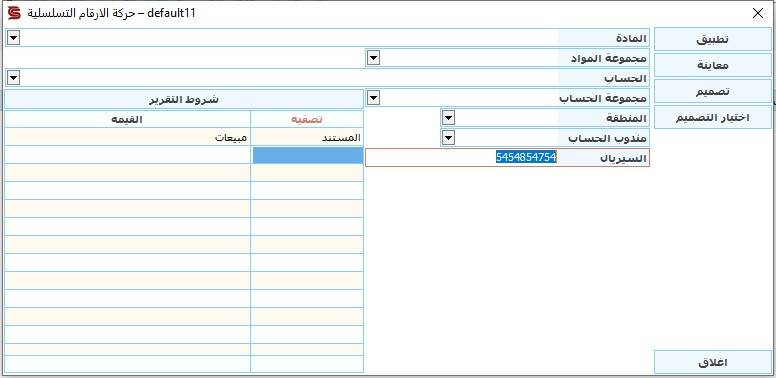Click the اغلاق (Close) button
The width and height of the screenshot is (776, 378).
pyautogui.click(x=713, y=362)
